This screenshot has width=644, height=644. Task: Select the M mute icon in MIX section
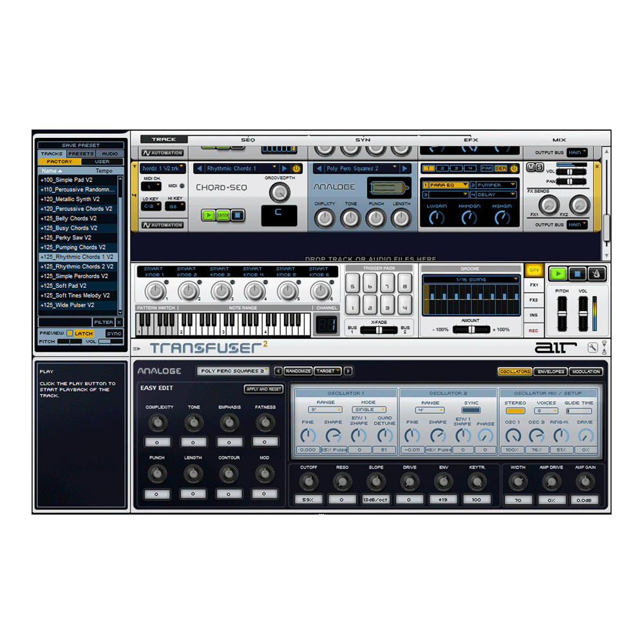[x=530, y=167]
